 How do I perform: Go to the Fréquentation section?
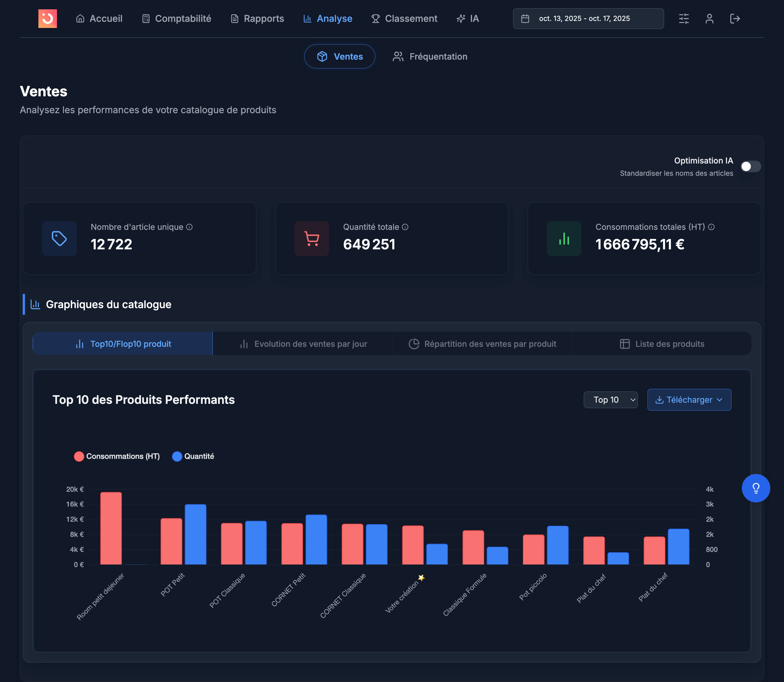click(x=430, y=56)
